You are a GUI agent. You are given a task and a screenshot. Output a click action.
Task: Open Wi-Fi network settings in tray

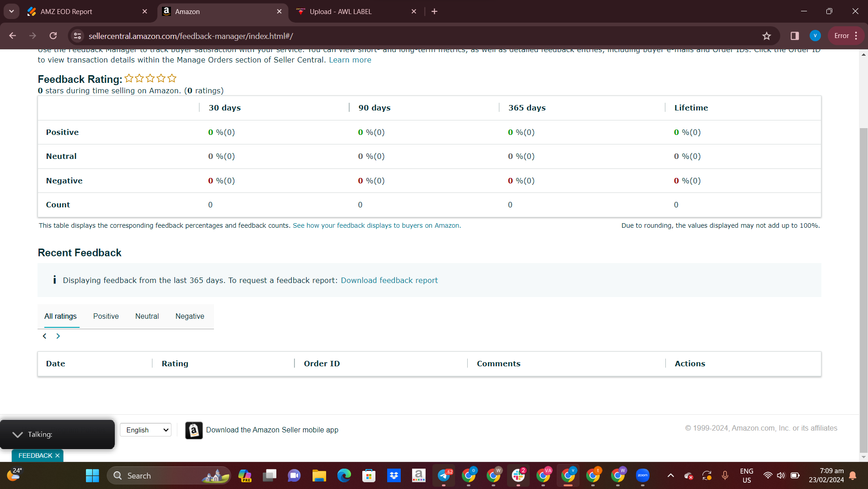click(x=768, y=475)
